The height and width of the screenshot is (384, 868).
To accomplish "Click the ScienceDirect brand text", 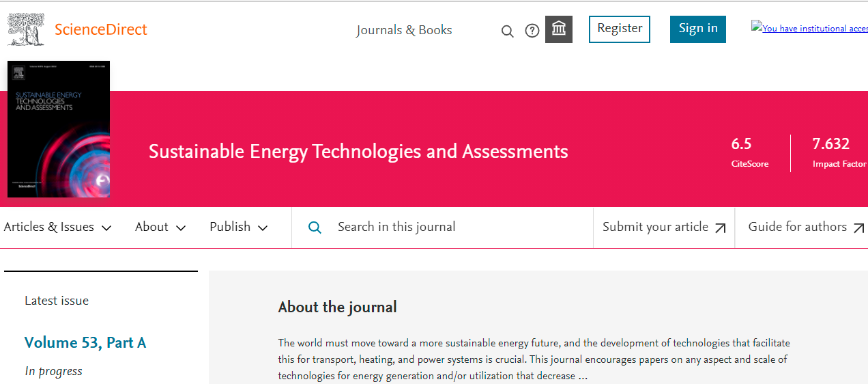I will pyautogui.click(x=101, y=29).
